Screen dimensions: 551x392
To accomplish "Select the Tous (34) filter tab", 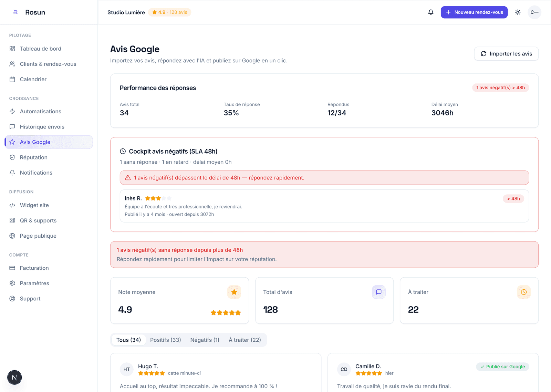I will (128, 340).
